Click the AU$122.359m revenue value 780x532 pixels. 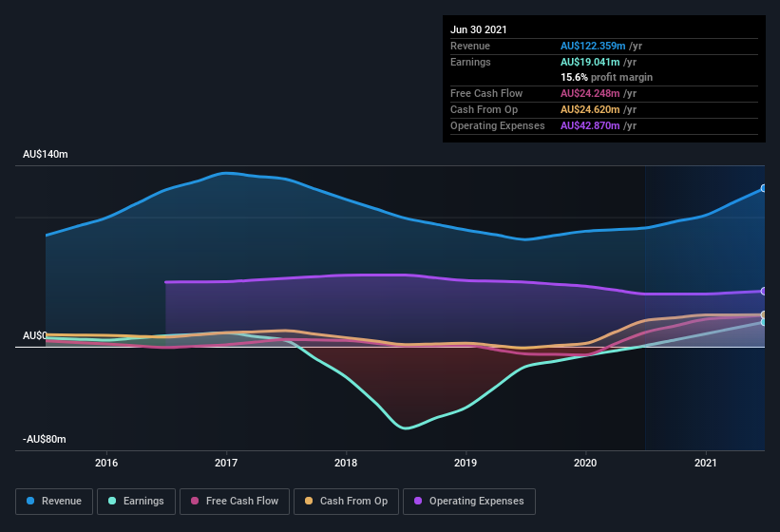pos(593,46)
